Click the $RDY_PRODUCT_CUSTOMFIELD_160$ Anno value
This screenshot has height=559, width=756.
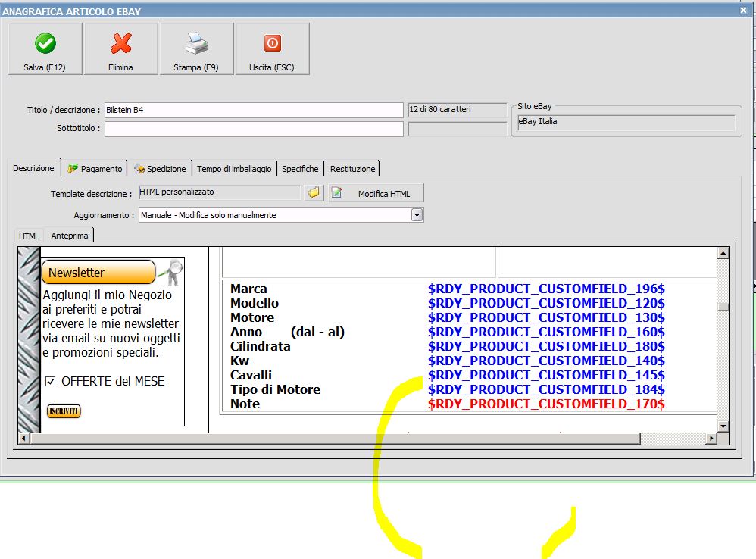coord(546,332)
